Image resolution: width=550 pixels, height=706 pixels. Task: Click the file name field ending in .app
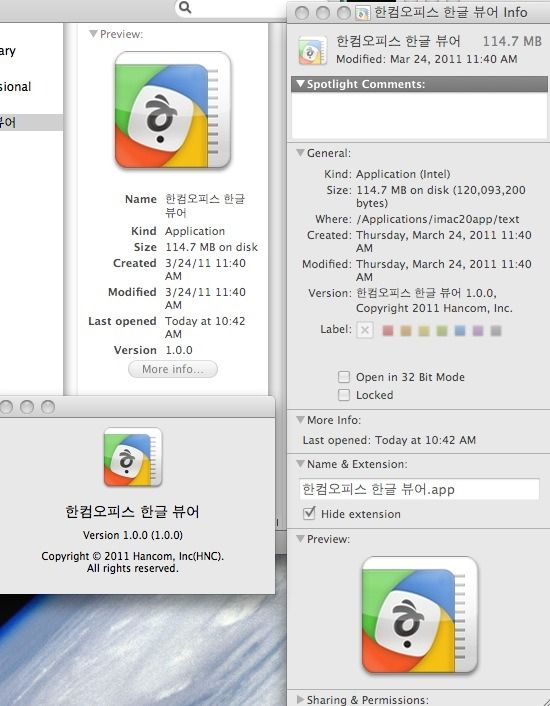(x=419, y=489)
